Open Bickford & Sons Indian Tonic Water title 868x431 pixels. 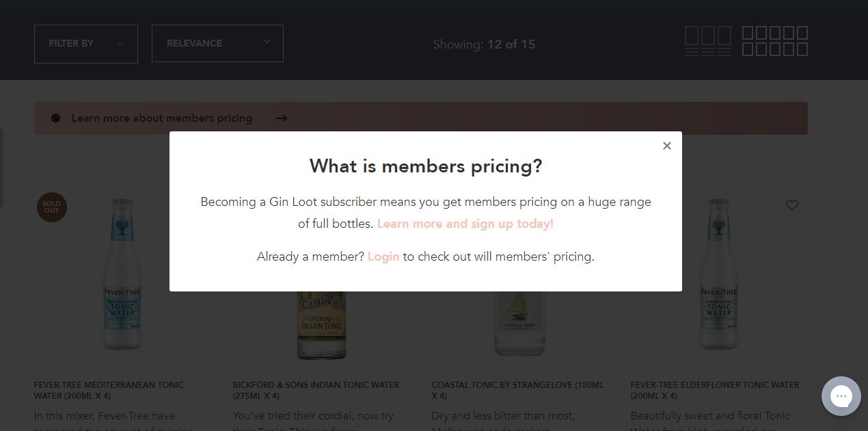coord(316,390)
